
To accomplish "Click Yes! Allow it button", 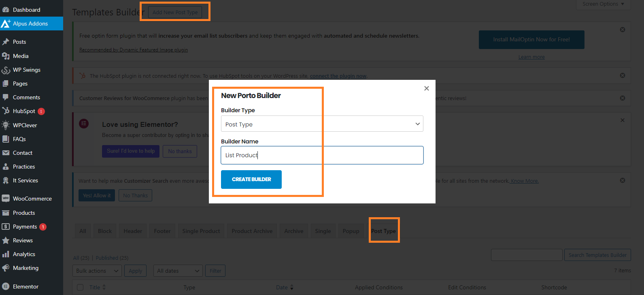I will [x=97, y=195].
